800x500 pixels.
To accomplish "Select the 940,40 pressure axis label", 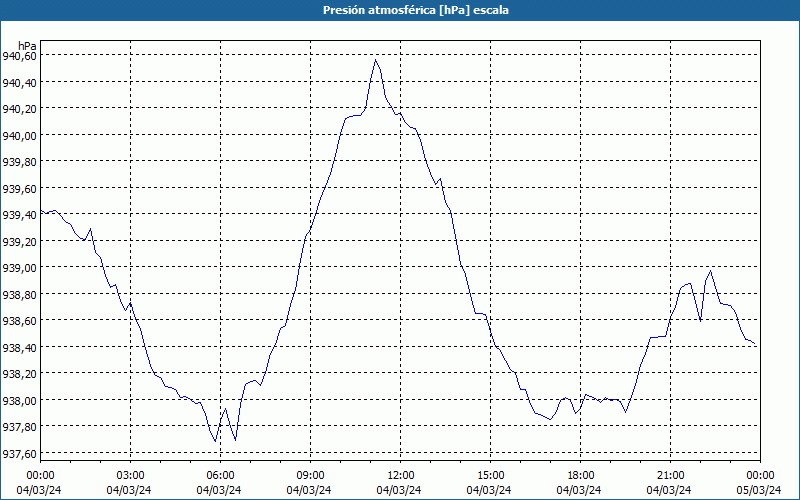I will (19, 82).
